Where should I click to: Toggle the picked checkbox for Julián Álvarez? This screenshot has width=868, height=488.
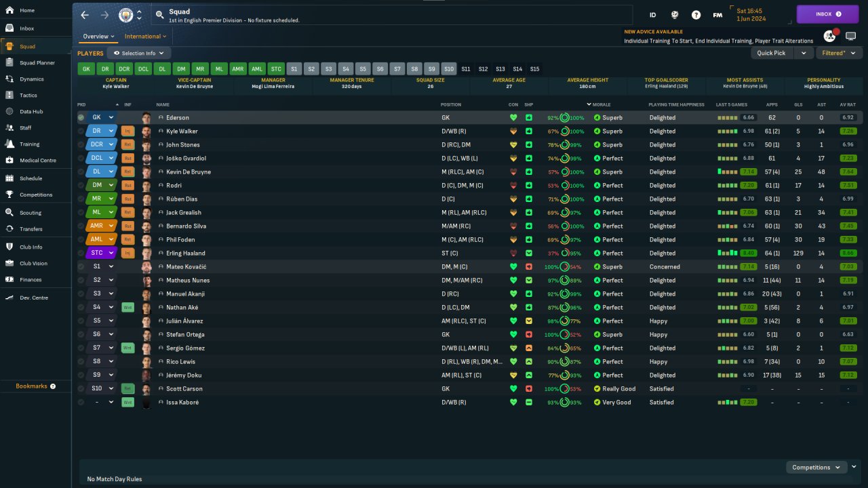coord(81,321)
